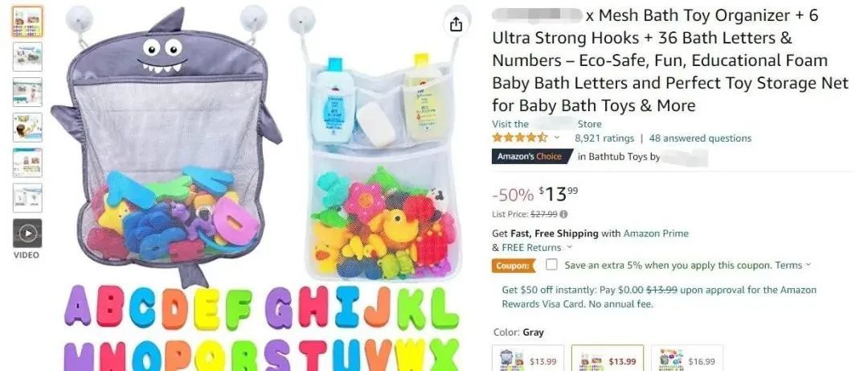
Task: Open the 8,921 ratings link
Action: [604, 138]
